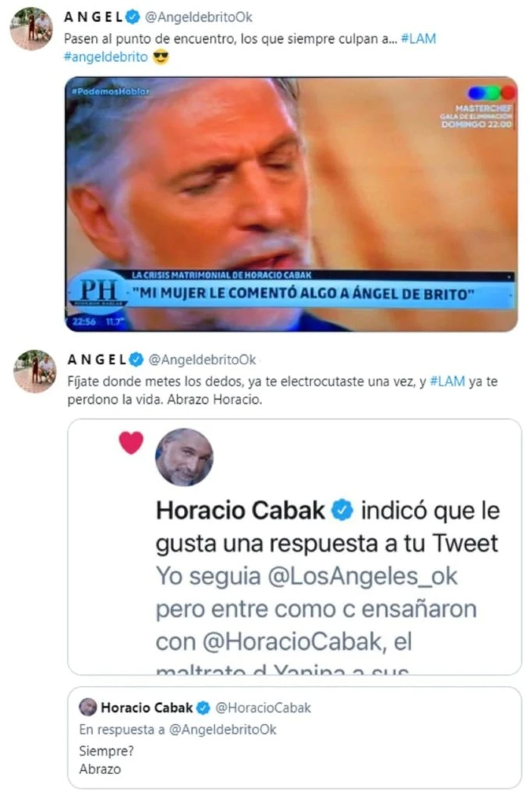This screenshot has width=532, height=799.
Task: Click verified badge in second ANGEL tweet
Action: (136, 360)
